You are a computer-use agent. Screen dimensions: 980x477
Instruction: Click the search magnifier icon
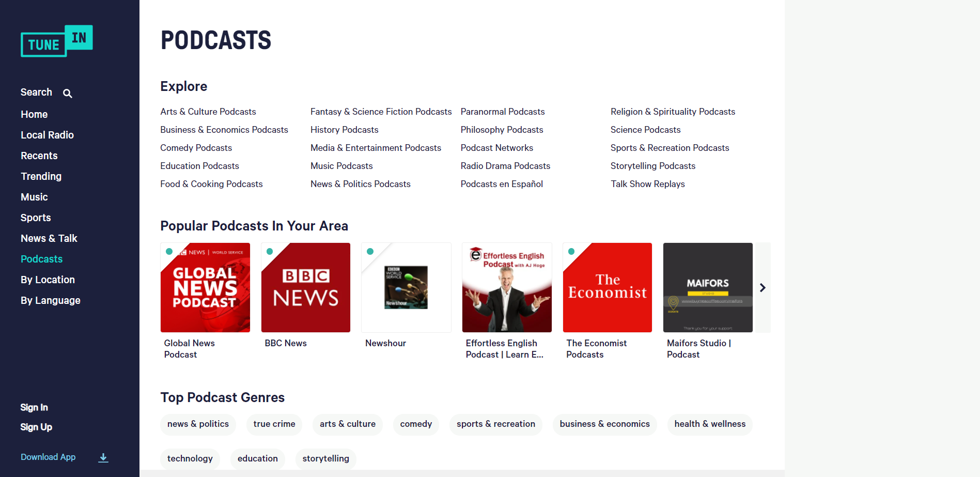68,93
